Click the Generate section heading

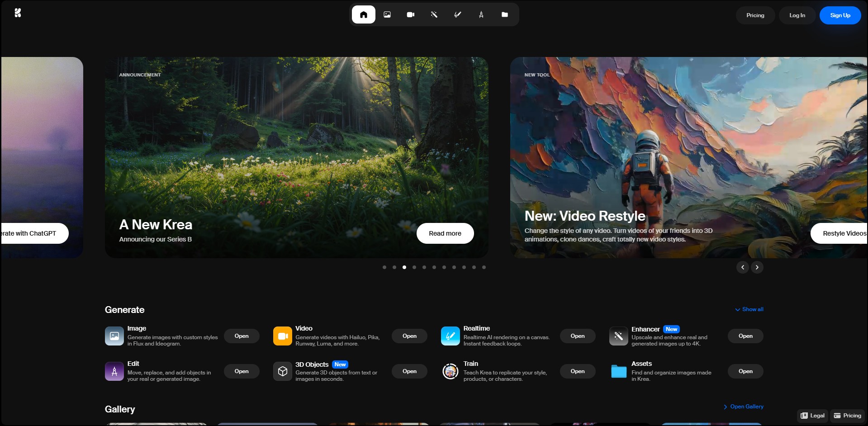pos(125,310)
